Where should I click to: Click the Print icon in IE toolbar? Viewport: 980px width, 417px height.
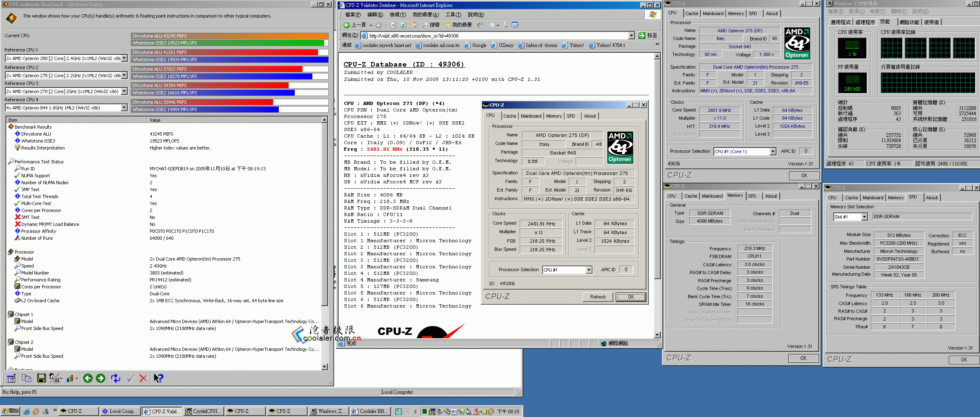[x=505, y=25]
